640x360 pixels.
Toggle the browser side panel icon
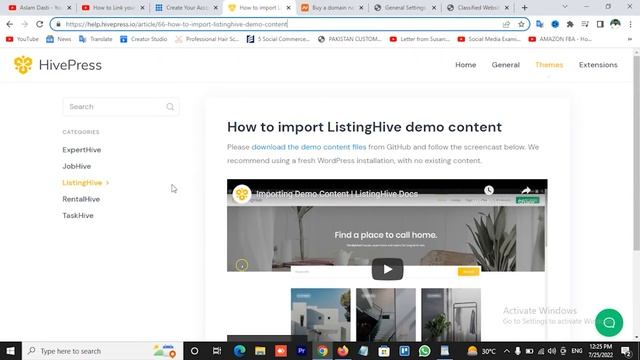[x=600, y=24]
